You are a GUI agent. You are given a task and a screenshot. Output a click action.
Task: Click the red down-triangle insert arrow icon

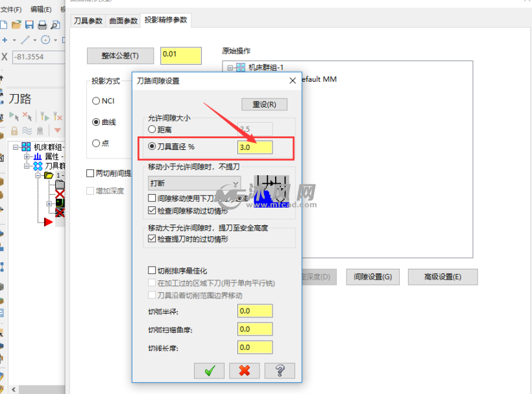click(x=57, y=130)
